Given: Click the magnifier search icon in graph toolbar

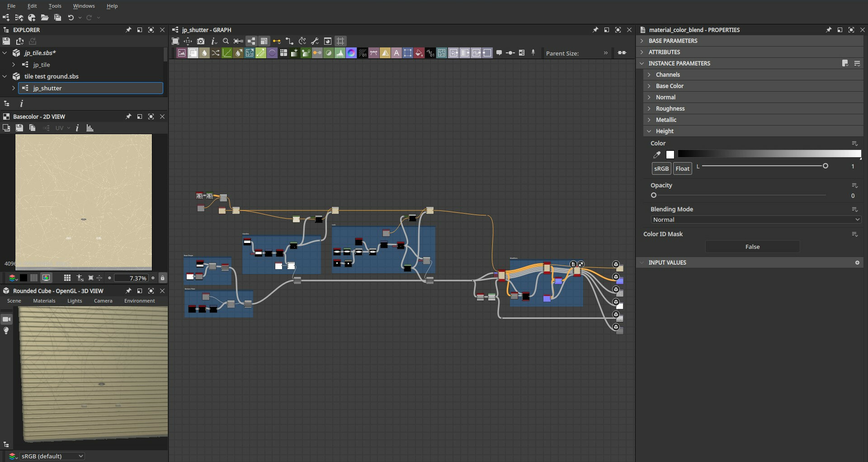Looking at the screenshot, I should pyautogui.click(x=226, y=41).
